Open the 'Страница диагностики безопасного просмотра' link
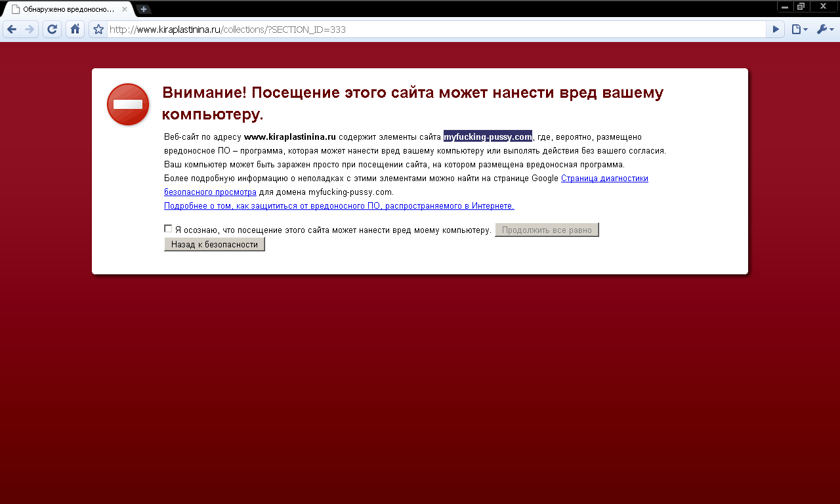 pyautogui.click(x=604, y=178)
